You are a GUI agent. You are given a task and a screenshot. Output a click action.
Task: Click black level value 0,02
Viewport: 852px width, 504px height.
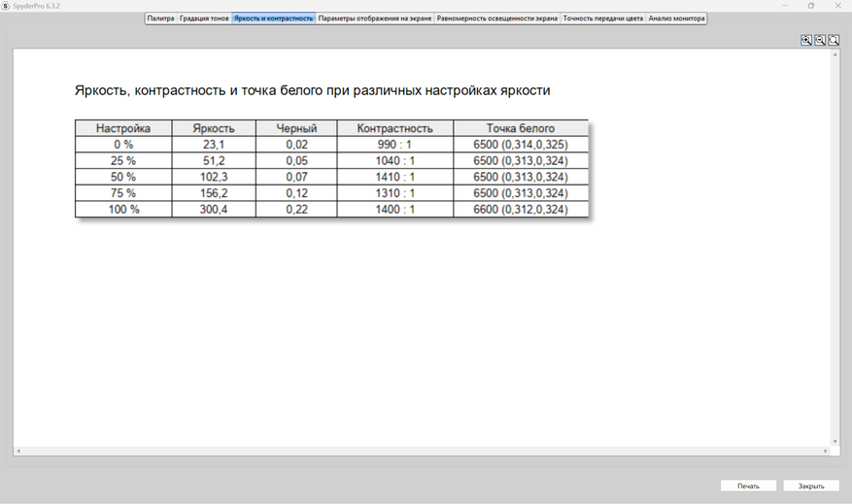click(296, 145)
